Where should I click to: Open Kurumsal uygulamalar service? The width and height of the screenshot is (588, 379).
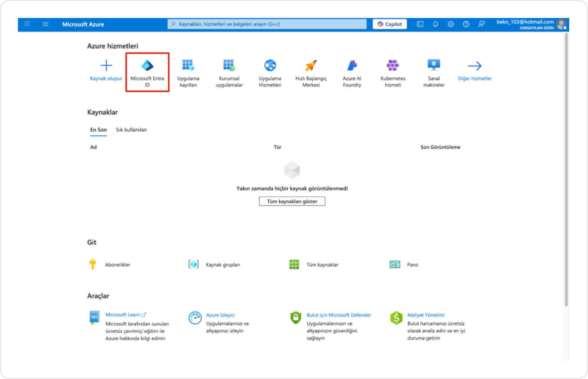pyautogui.click(x=229, y=73)
